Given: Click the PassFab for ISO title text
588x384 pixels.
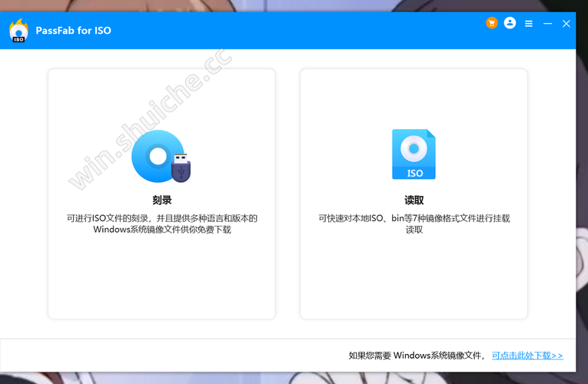Looking at the screenshot, I should click(74, 31).
